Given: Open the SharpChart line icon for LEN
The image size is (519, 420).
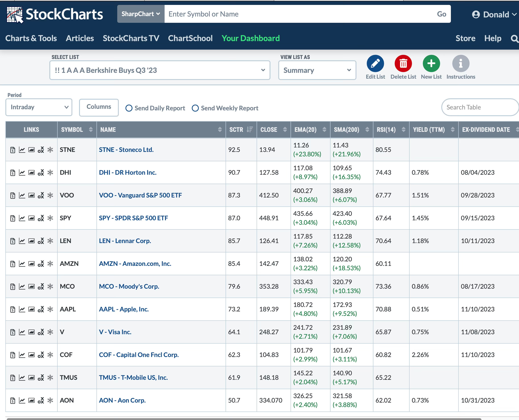Looking at the screenshot, I should pos(22,241).
